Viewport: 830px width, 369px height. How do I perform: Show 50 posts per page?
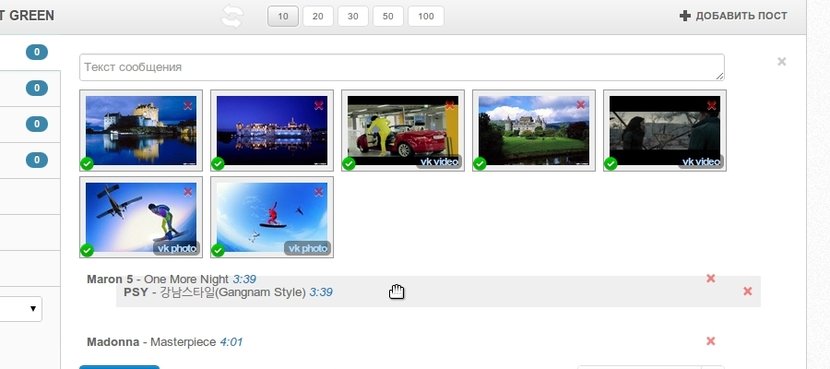coord(388,16)
